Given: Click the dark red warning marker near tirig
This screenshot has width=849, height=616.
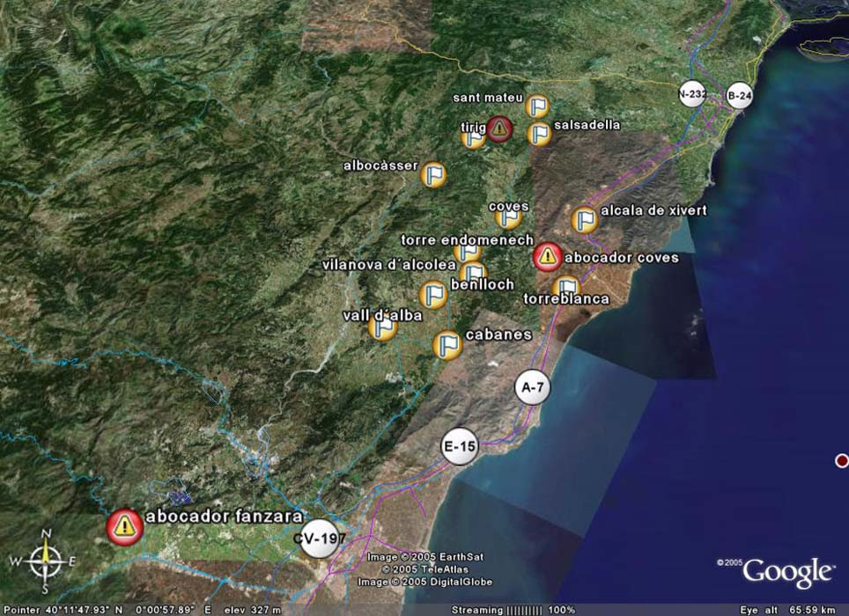Looking at the screenshot, I should point(499,128).
